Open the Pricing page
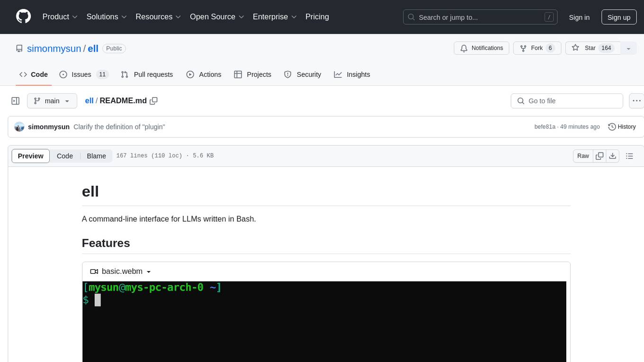This screenshot has height=362, width=644. [x=317, y=17]
